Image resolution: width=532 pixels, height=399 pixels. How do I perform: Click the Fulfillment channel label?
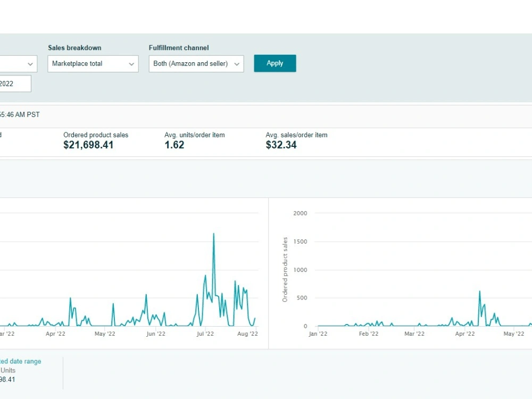[x=179, y=48]
